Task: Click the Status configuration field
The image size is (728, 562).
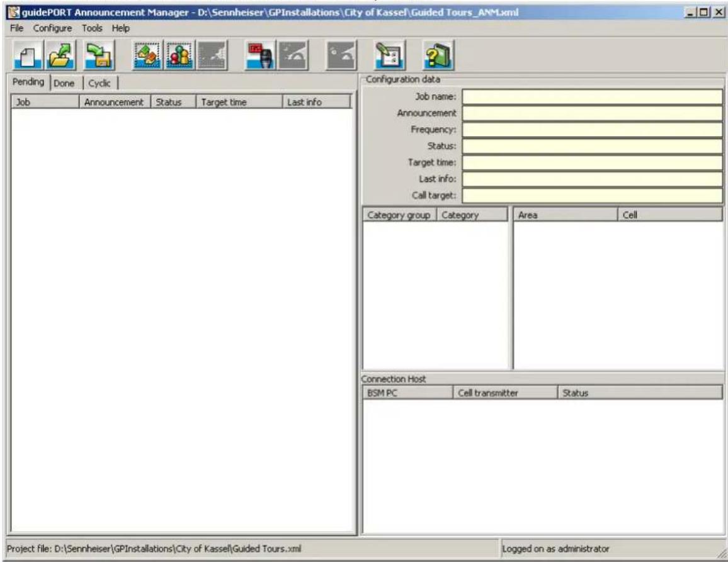Action: [593, 146]
